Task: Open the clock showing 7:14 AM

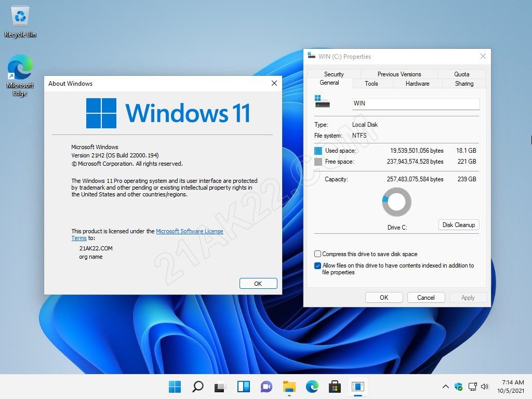Action: tap(511, 387)
